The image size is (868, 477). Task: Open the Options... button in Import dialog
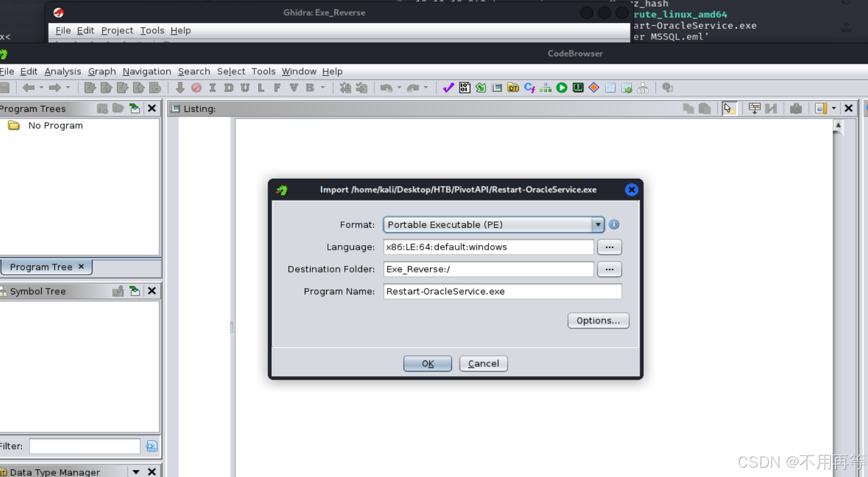point(598,321)
